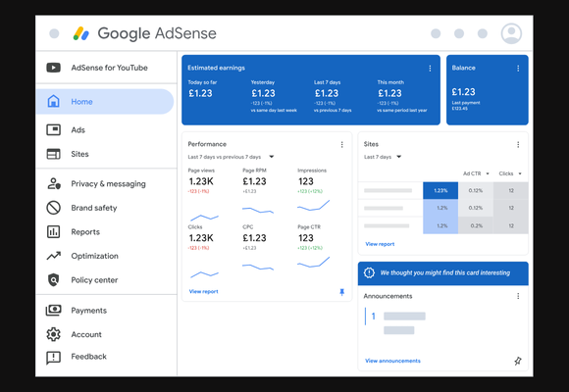Screen dimensions: 569x392
Task: Click the Sites layout icon
Action: point(53,154)
